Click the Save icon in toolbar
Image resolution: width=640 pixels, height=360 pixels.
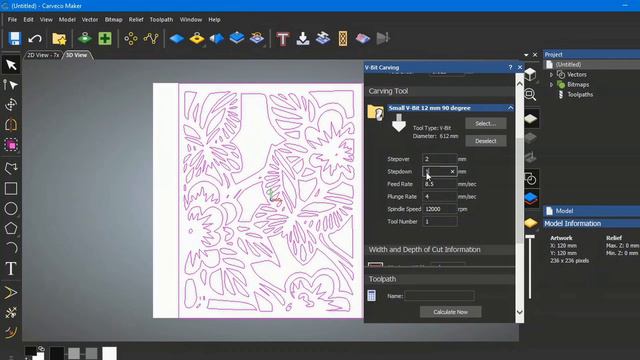[15, 38]
